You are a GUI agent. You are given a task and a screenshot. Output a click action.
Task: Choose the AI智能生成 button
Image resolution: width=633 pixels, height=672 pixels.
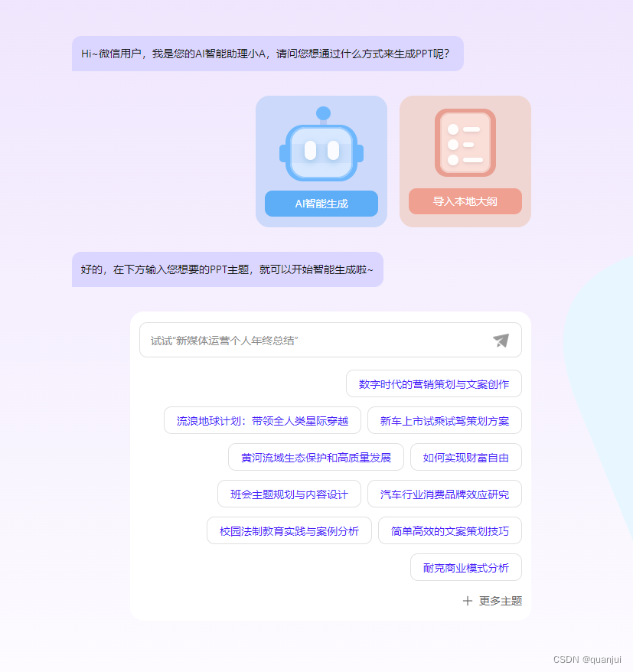[321, 204]
